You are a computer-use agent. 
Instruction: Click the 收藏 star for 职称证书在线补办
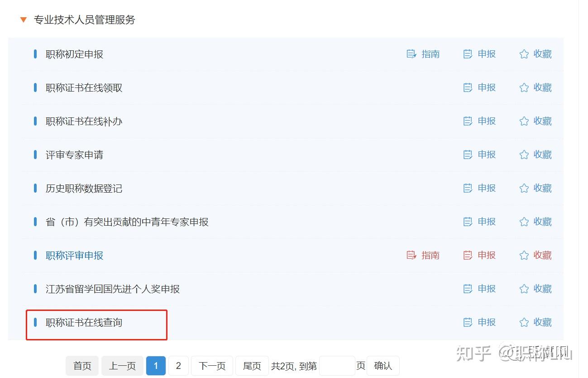524,121
